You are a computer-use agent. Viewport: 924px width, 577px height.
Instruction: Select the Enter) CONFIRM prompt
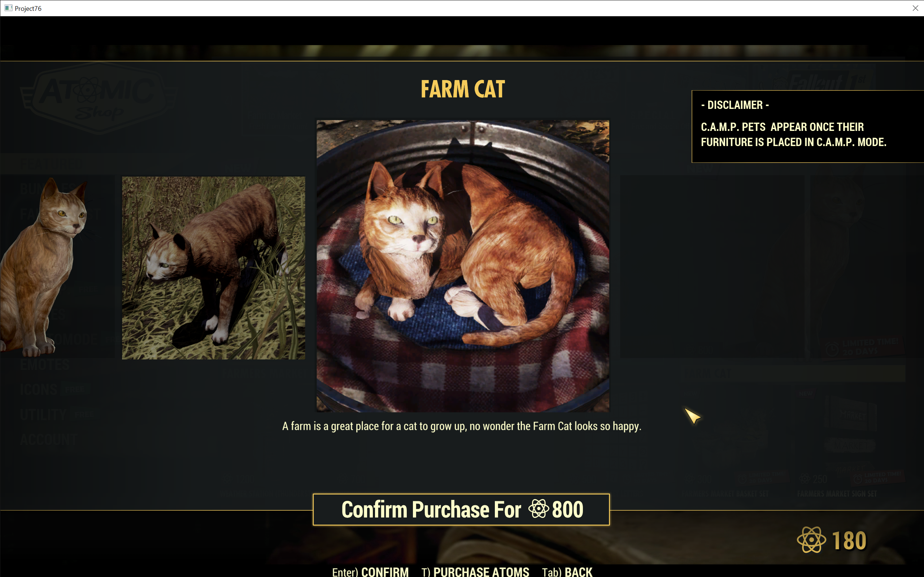pos(370,572)
